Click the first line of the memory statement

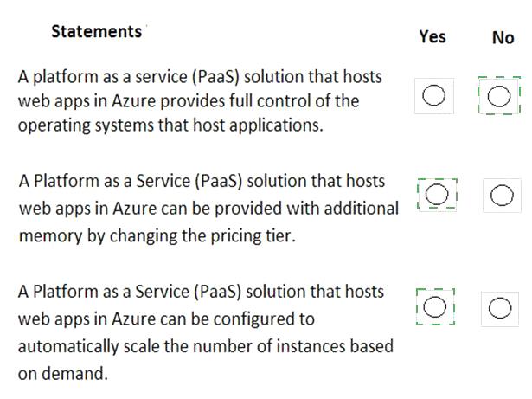point(202,181)
